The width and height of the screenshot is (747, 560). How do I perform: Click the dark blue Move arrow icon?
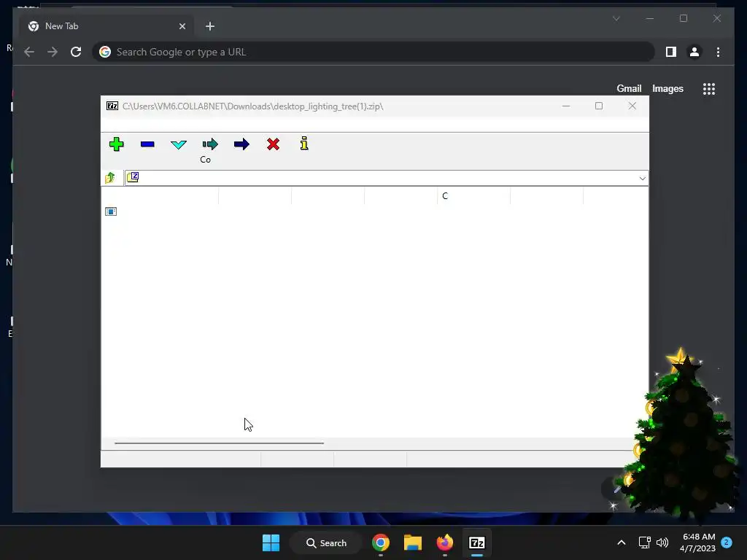241,144
